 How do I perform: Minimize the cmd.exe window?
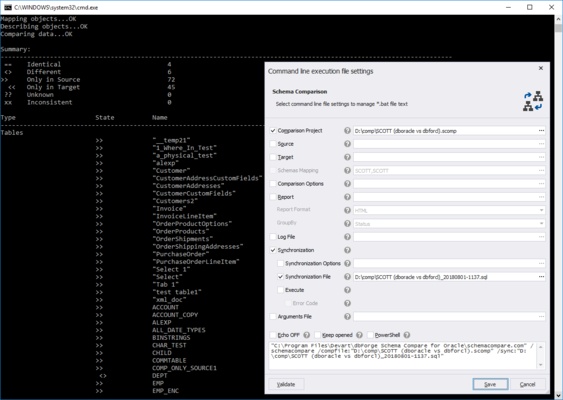[508, 7]
